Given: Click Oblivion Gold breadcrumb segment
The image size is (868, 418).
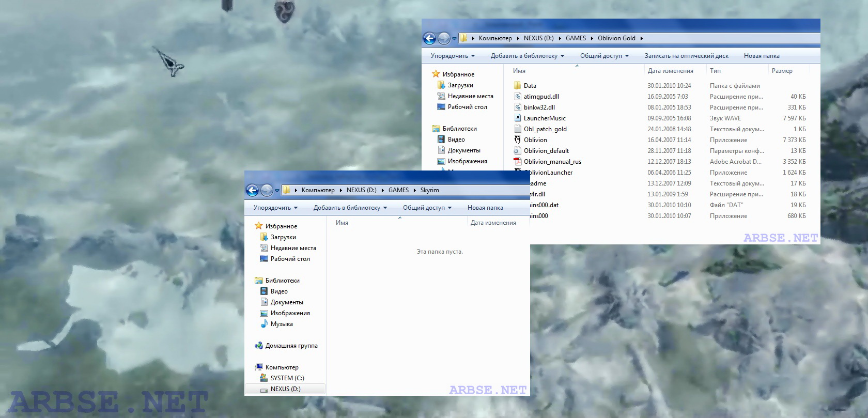Looking at the screenshot, I should click(x=616, y=38).
